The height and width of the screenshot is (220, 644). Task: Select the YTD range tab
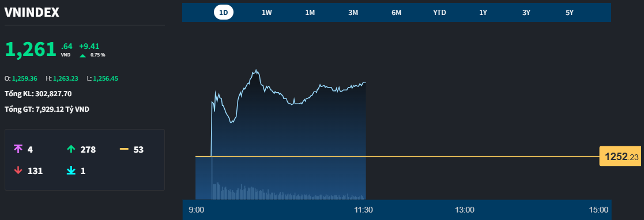pos(439,12)
